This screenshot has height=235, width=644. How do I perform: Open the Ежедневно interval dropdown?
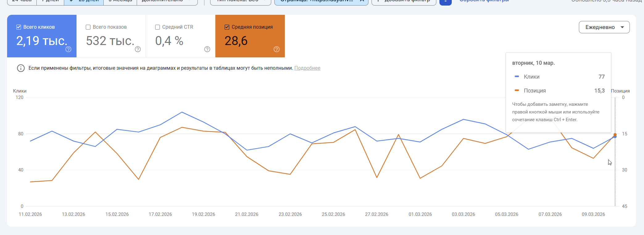pyautogui.click(x=604, y=27)
